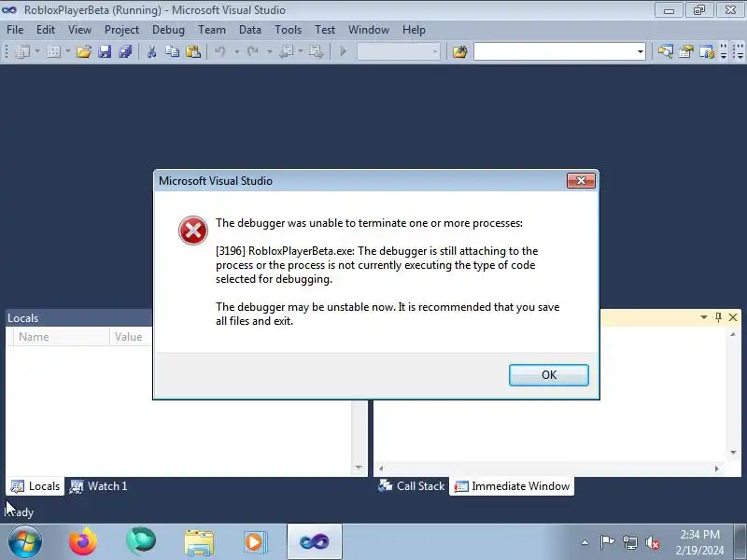Click Locals panel scrollbar down arrow

pyautogui.click(x=359, y=468)
